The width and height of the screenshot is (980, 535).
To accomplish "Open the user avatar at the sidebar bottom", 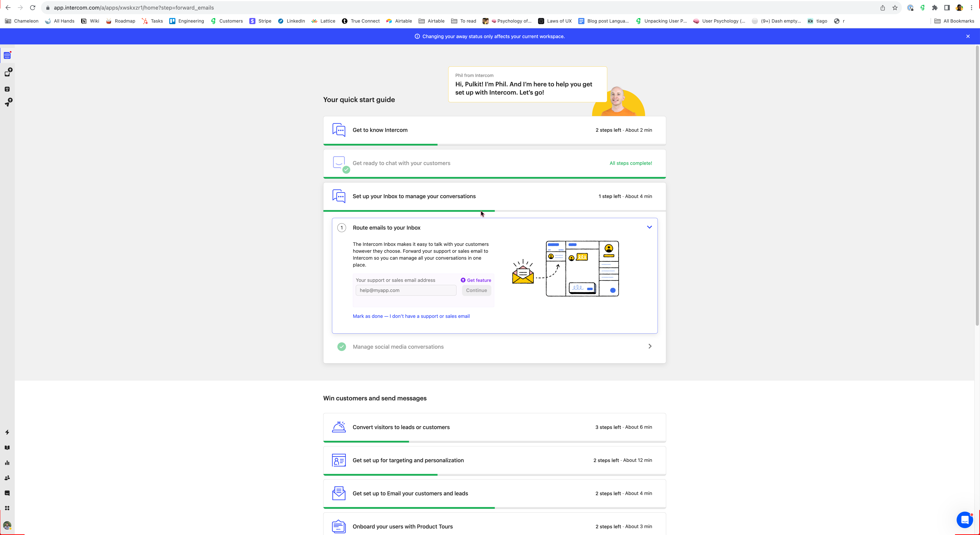I will pyautogui.click(x=7, y=525).
